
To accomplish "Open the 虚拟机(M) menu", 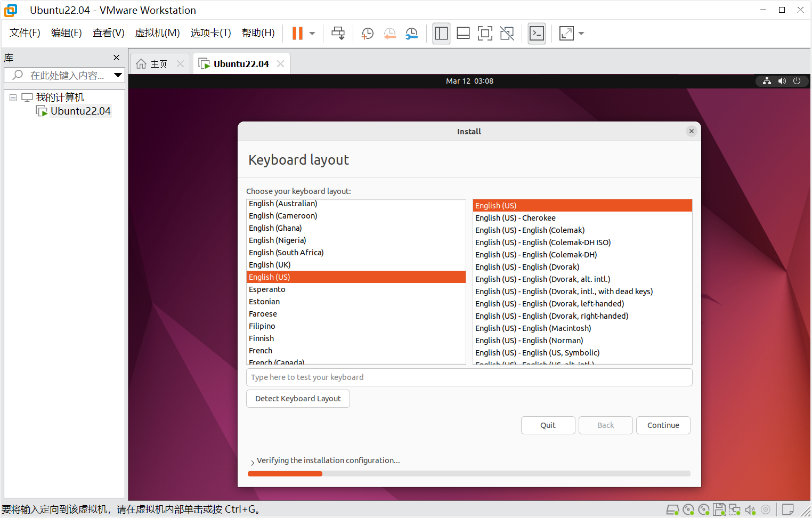I will tap(157, 33).
